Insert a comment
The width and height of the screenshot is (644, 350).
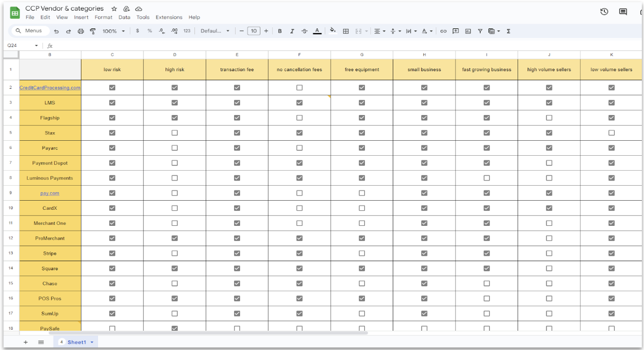click(455, 31)
